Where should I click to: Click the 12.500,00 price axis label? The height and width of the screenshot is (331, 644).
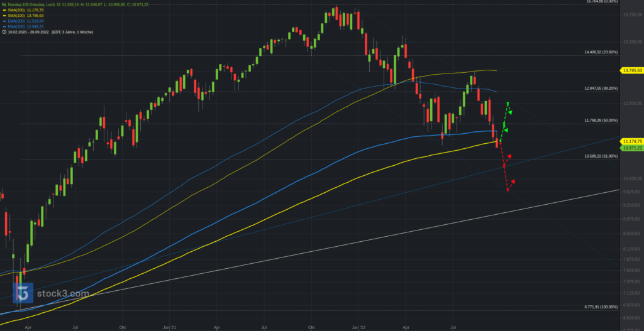[x=633, y=104]
